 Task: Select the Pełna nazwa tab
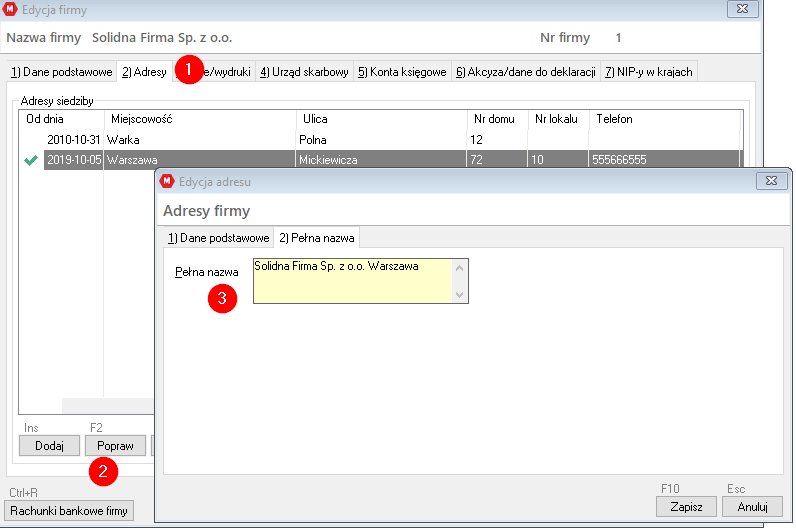(317, 238)
